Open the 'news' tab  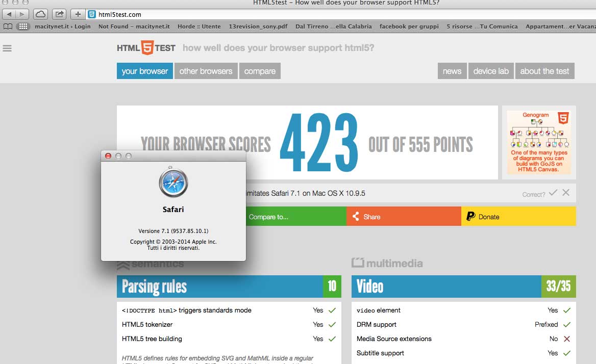452,71
